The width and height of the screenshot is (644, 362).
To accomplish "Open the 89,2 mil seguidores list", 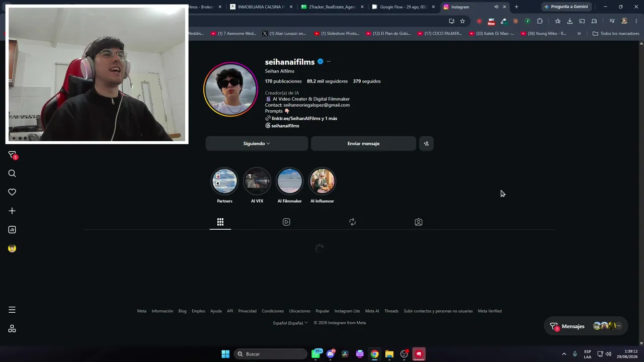I will (x=327, y=81).
